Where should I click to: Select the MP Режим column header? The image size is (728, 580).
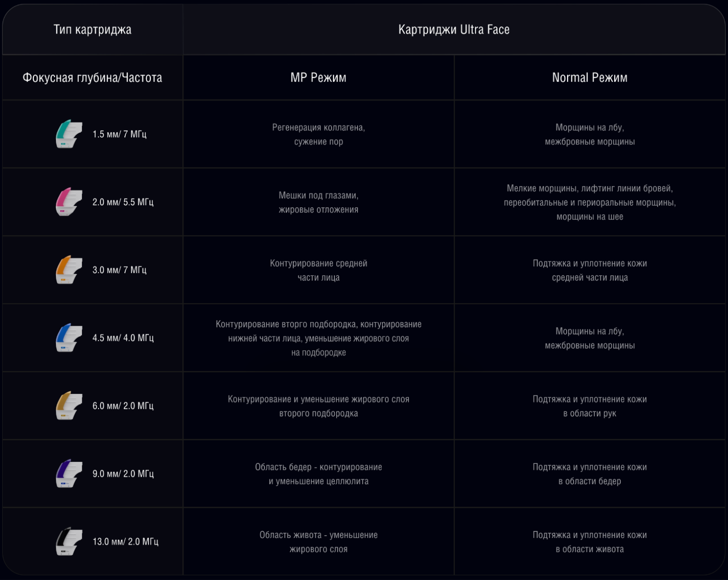tap(318, 77)
